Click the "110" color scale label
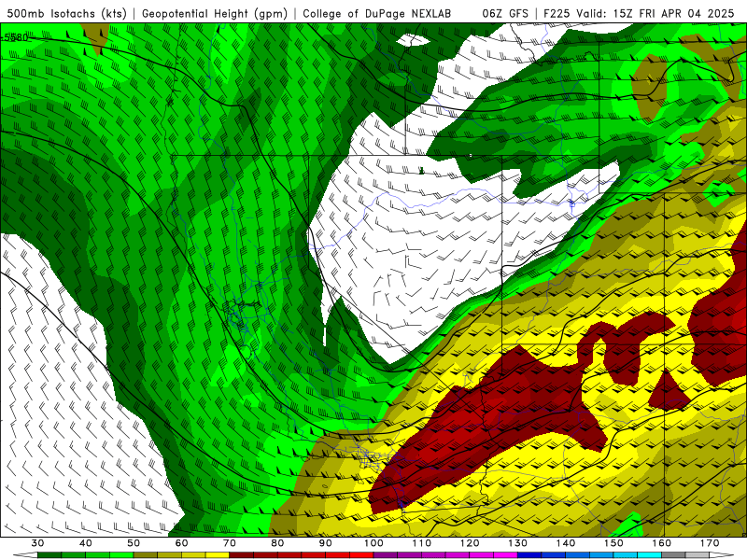This screenshot has width=747, height=560. [422, 543]
